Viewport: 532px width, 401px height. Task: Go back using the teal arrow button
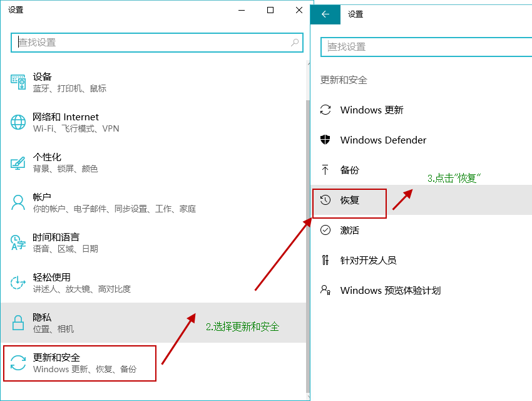point(325,14)
